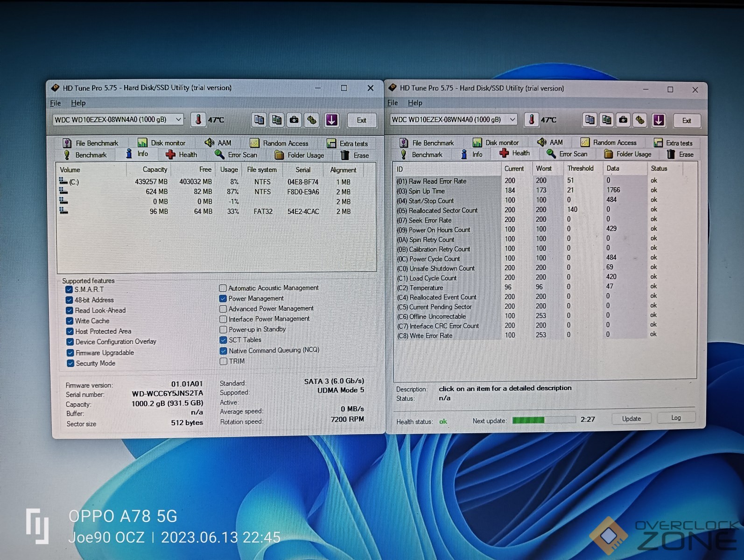Image resolution: width=744 pixels, height=560 pixels.
Task: Click the copy-to-clipboard icon in right window toolbar
Action: click(x=590, y=120)
